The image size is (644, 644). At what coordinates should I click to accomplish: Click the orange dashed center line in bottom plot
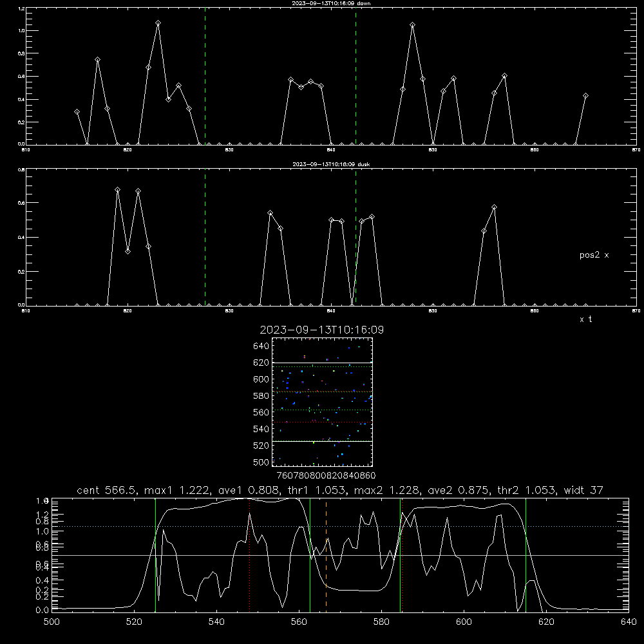click(326, 555)
